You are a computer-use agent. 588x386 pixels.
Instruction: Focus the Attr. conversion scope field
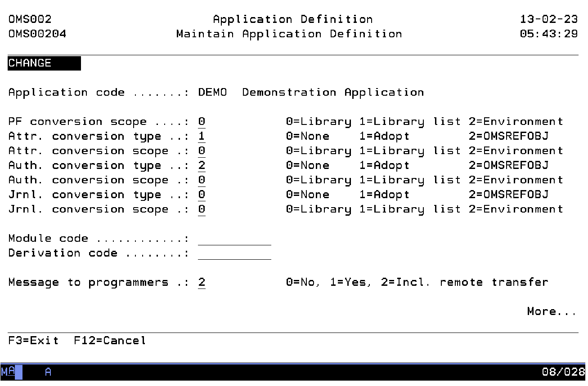tap(202, 151)
